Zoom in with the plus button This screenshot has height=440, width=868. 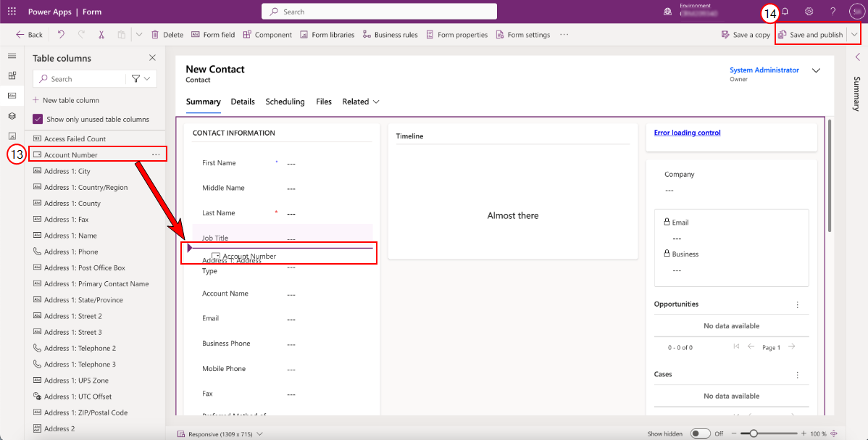coord(805,433)
